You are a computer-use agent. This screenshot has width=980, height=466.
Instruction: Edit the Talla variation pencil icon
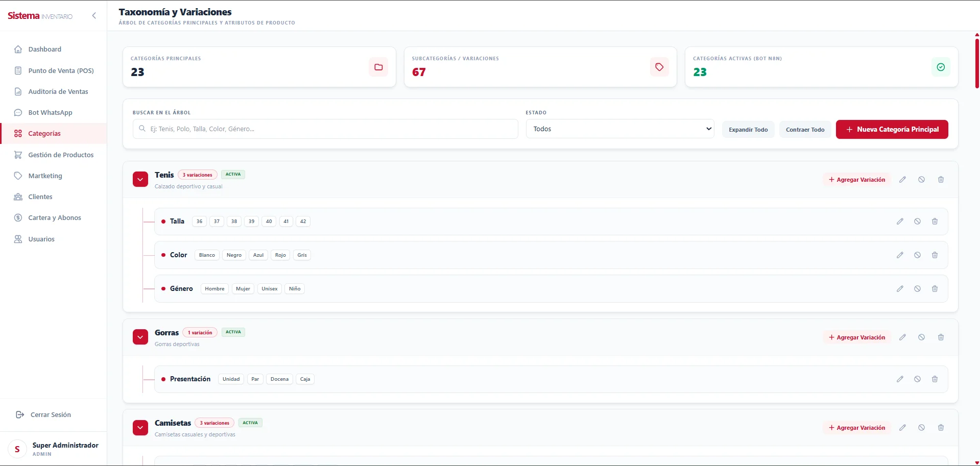pyautogui.click(x=900, y=222)
